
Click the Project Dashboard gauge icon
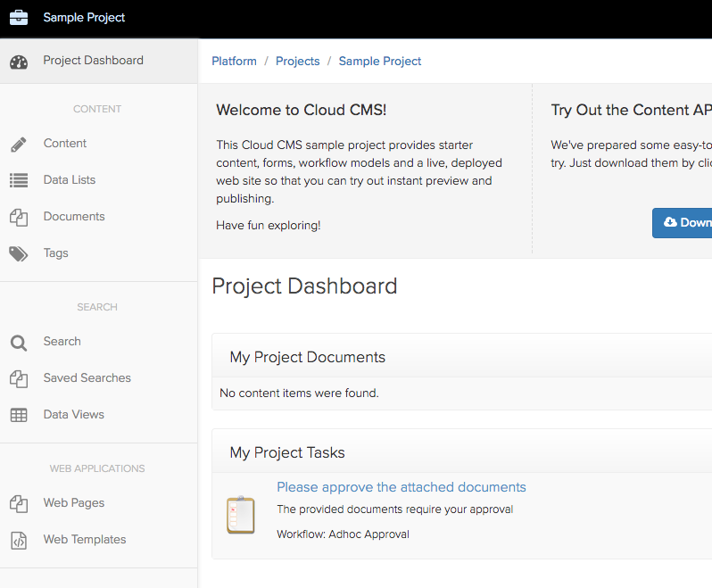[19, 62]
